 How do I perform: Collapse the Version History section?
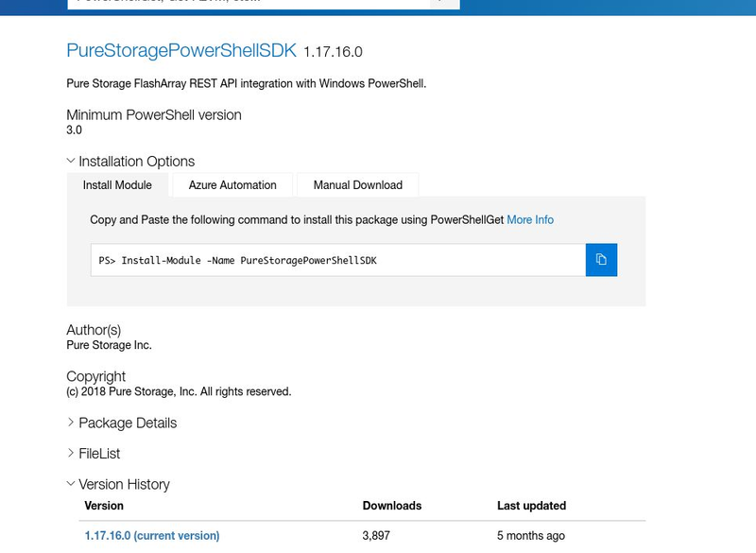click(x=118, y=484)
